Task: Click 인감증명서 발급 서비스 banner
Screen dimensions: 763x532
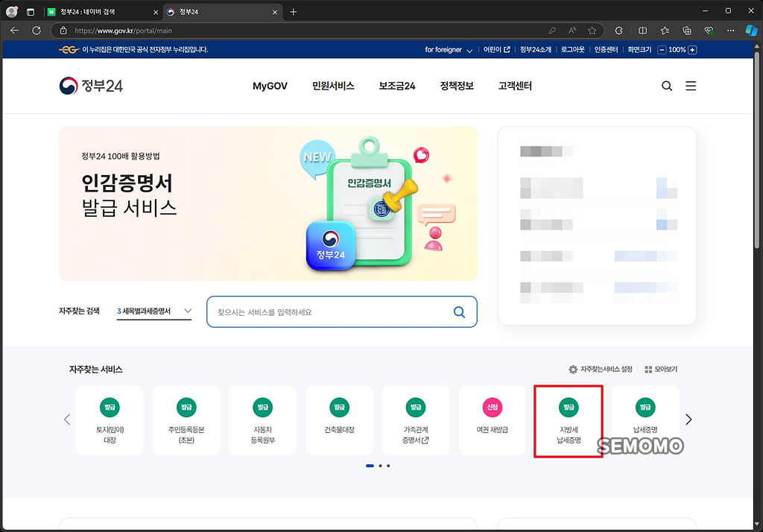Action: point(268,203)
